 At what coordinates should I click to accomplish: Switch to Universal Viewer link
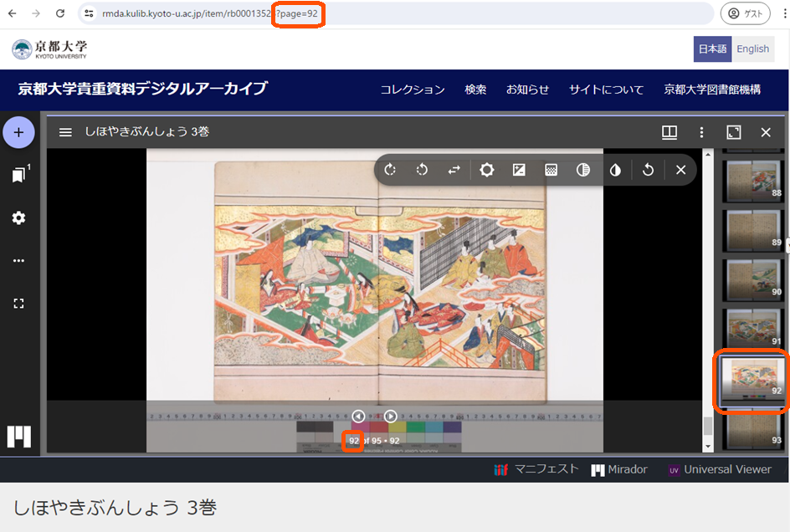[720, 469]
